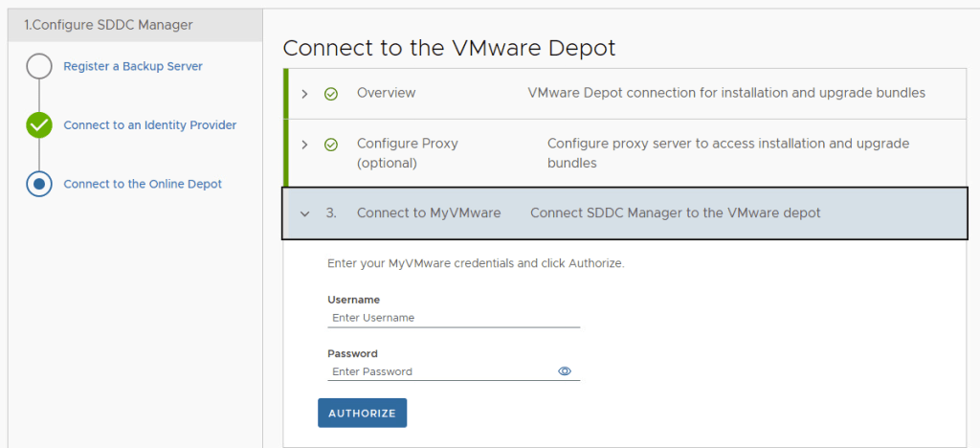The width and height of the screenshot is (980, 448).
Task: Expand the Configure Proxy section chevron
Action: [304, 145]
